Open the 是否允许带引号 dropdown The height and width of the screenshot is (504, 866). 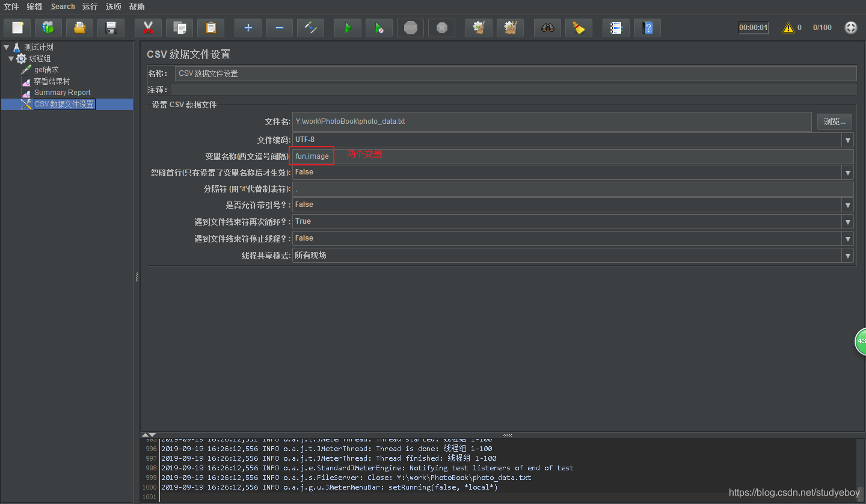pyautogui.click(x=848, y=205)
